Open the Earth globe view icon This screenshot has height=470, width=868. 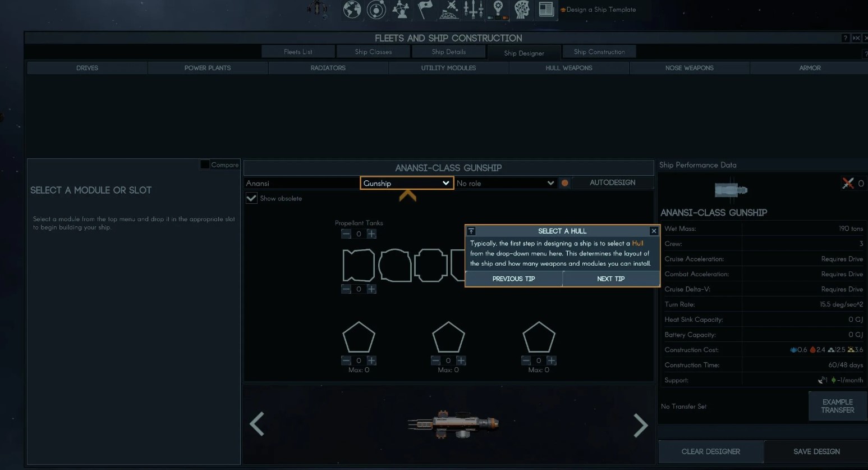[x=352, y=10]
